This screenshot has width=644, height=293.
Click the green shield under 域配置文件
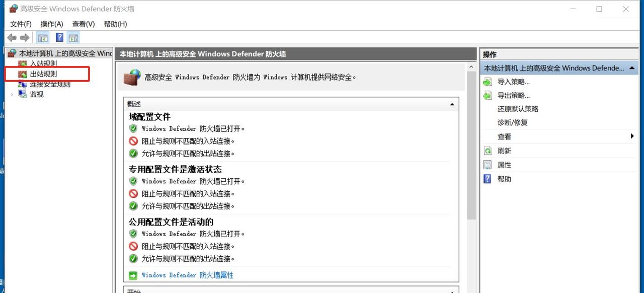click(x=133, y=128)
